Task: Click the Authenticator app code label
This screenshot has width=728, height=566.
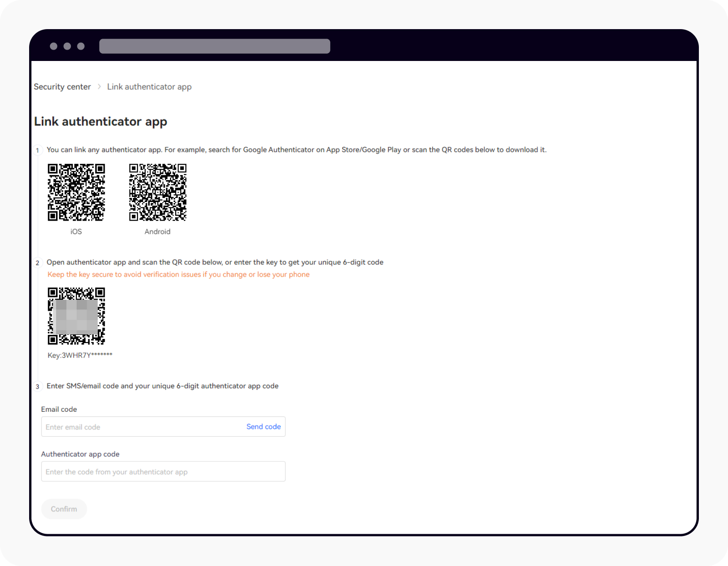Action: tap(80, 454)
